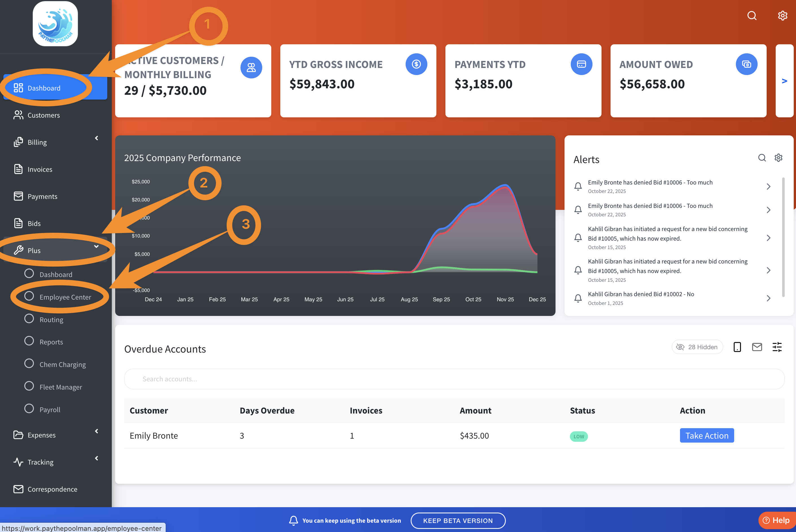Open the Customers menu item
The width and height of the screenshot is (796, 532).
pos(43,115)
